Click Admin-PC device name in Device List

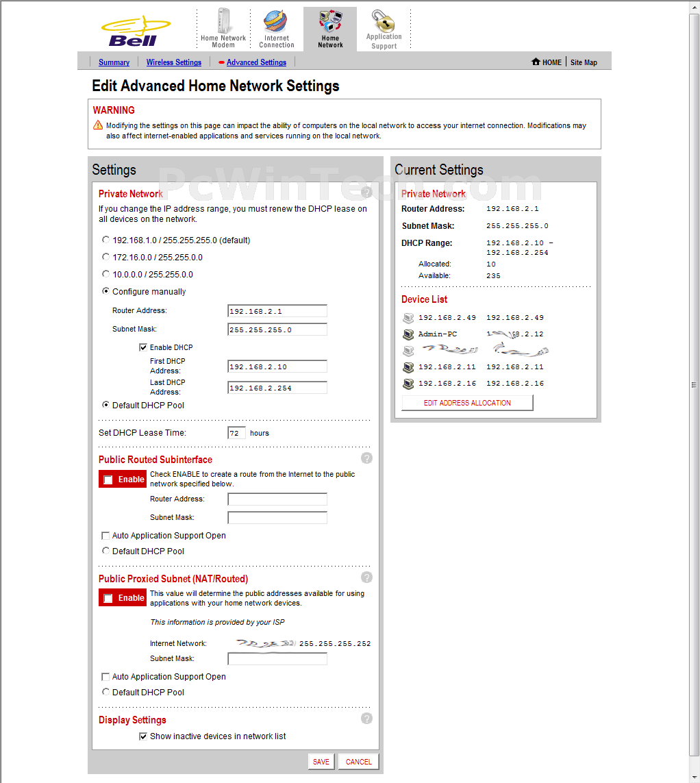[x=438, y=334]
